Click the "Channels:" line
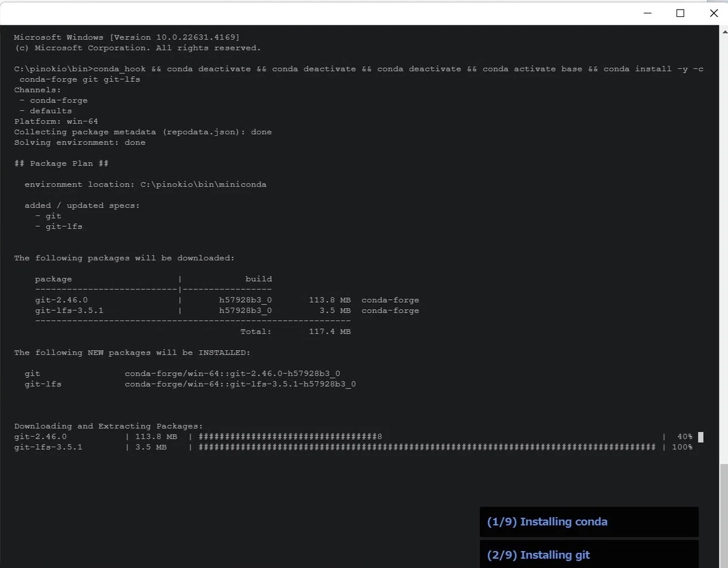This screenshot has width=728, height=568. tap(38, 90)
